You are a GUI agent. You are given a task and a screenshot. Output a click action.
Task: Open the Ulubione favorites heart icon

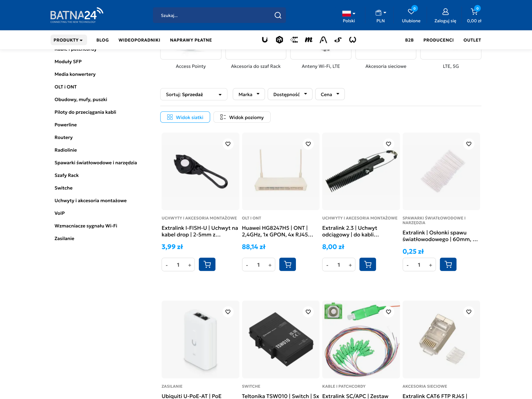[x=411, y=12]
